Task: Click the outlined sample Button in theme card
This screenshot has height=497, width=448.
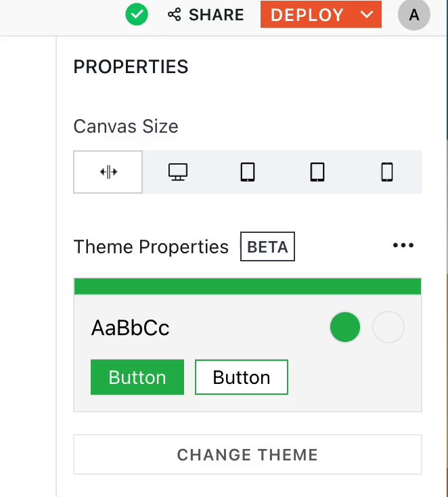Action: click(x=242, y=377)
